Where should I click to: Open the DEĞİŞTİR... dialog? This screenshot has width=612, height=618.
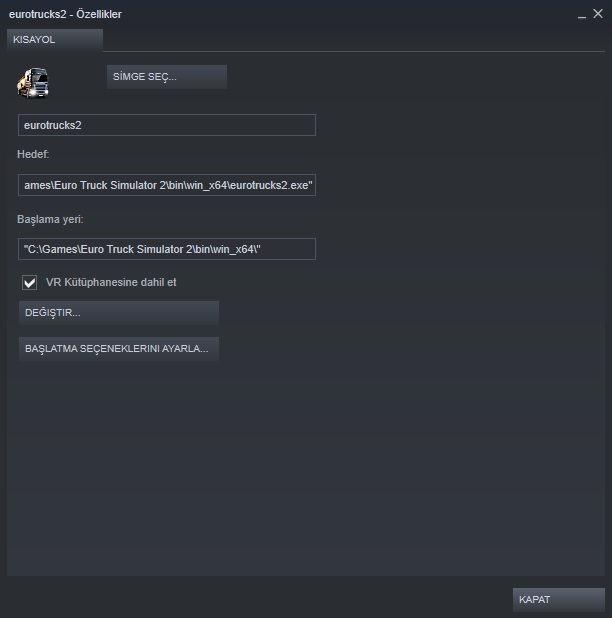click(x=119, y=313)
